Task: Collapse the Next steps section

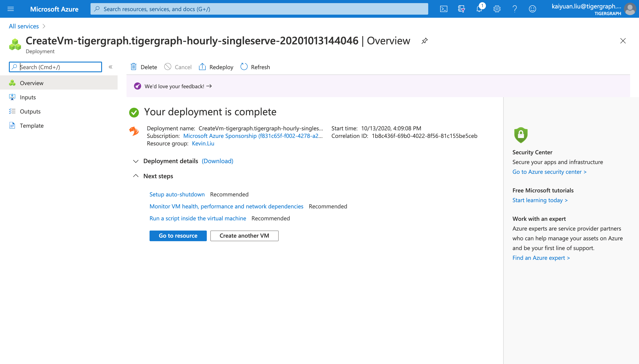Action: pyautogui.click(x=136, y=176)
